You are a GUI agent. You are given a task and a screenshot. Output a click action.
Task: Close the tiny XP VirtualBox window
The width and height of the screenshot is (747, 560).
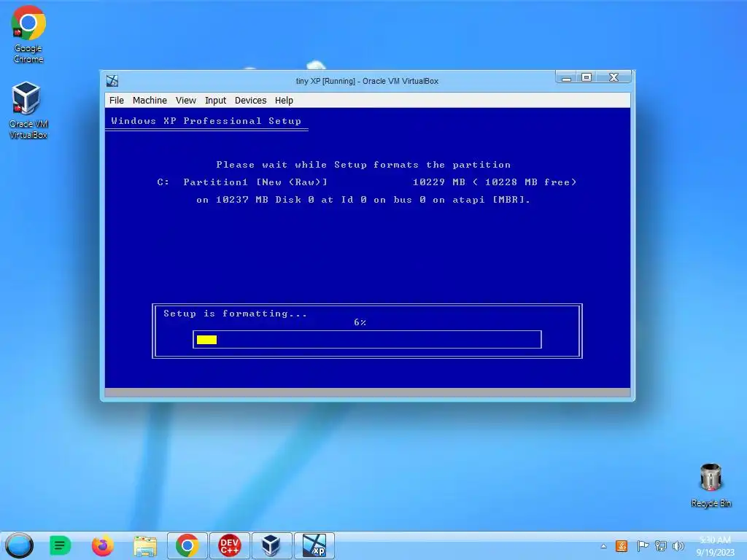click(614, 77)
